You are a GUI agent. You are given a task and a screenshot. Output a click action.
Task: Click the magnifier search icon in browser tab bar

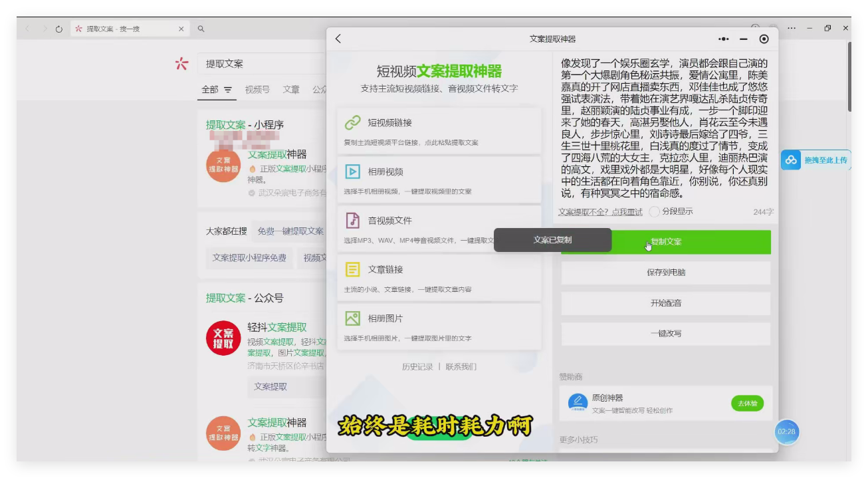(201, 29)
